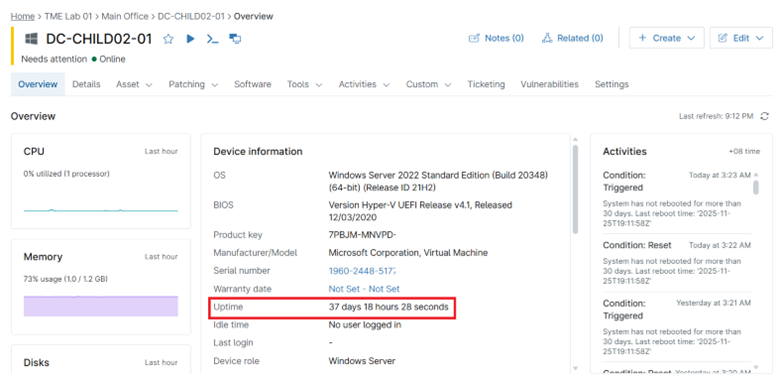This screenshot has width=780, height=379.
Task: Click the No user logged in value
Action: point(365,325)
